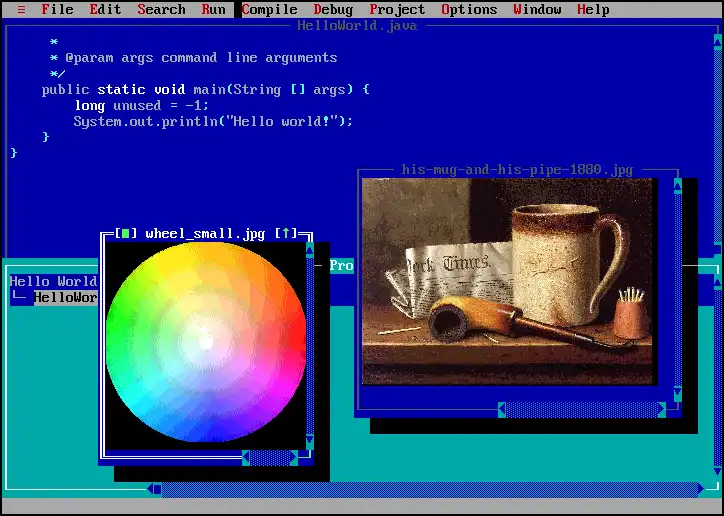Open the Compile menu
The height and width of the screenshot is (516, 724).
click(x=270, y=9)
